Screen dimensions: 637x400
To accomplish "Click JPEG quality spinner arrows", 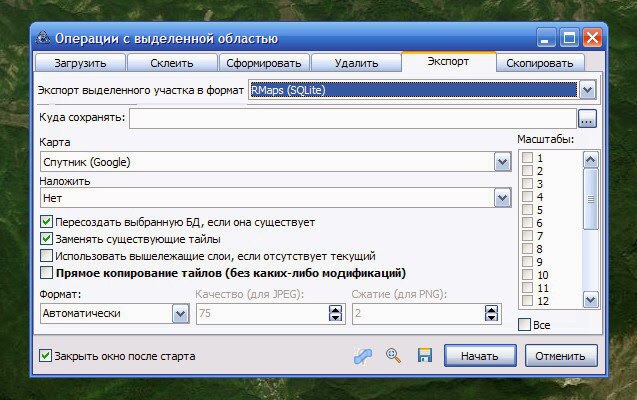I will pyautogui.click(x=335, y=314).
